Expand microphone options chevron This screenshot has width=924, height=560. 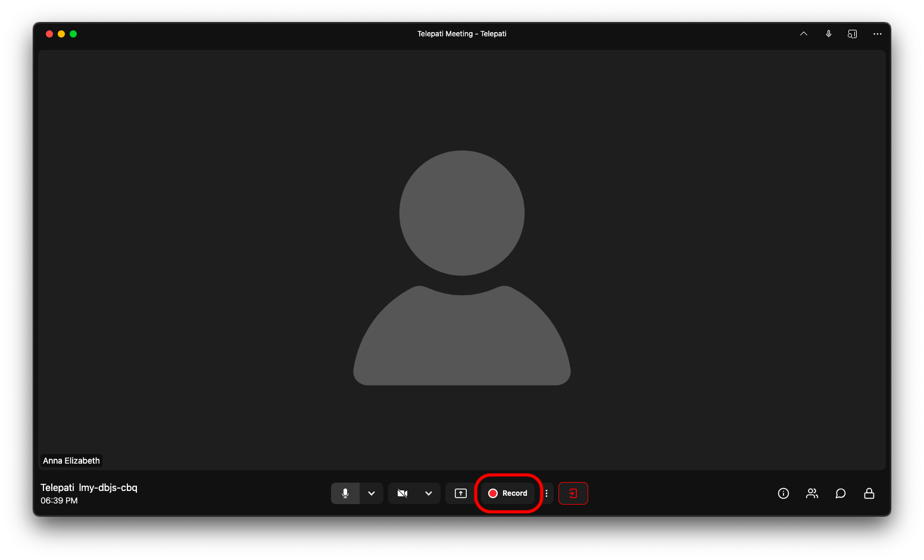372,493
